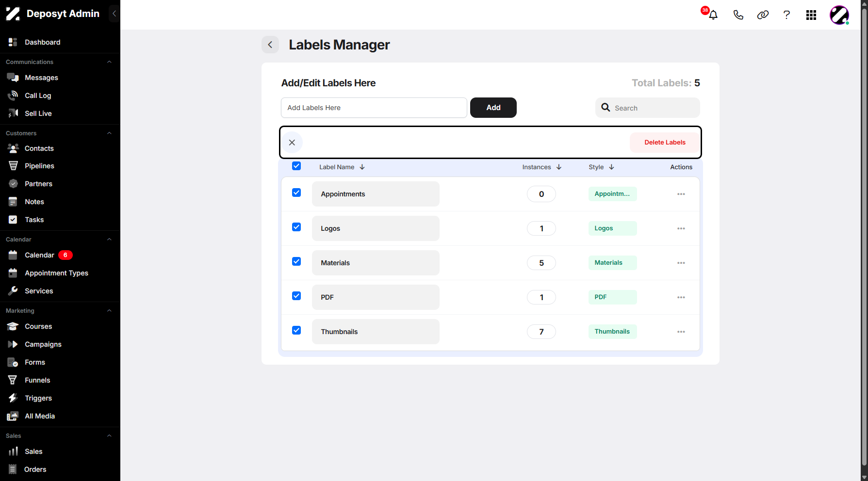Focus the Add Labels Here input
This screenshot has height=481, width=868.
point(374,108)
